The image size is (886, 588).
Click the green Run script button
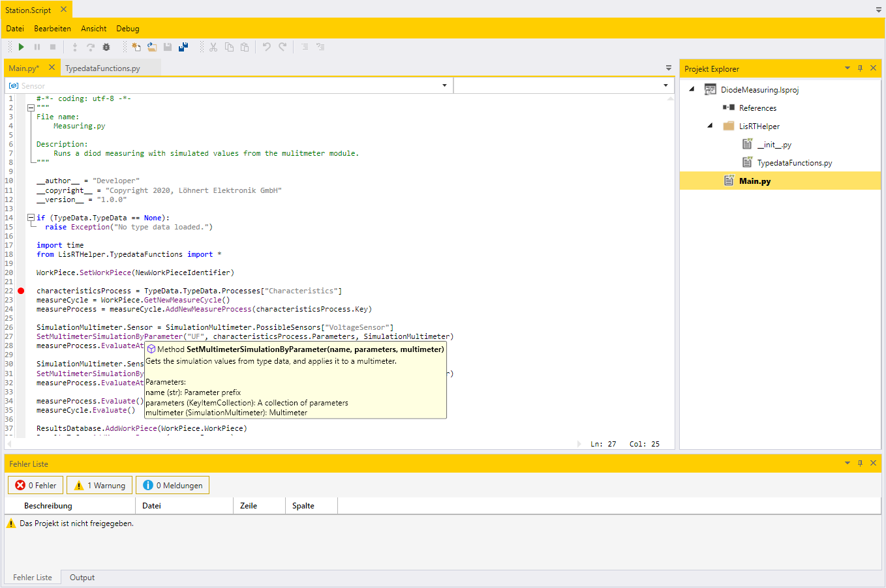click(x=22, y=47)
